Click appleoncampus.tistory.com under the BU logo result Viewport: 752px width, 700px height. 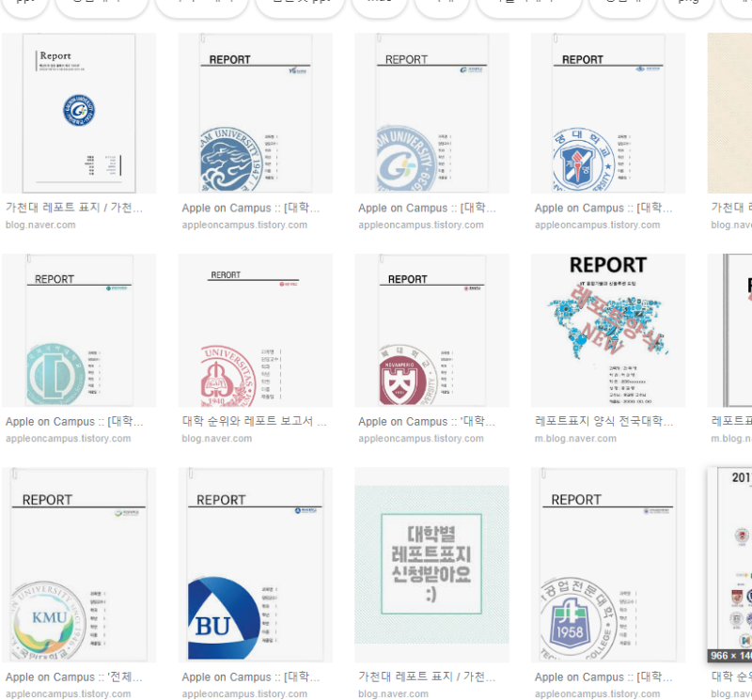pyautogui.click(x=244, y=693)
